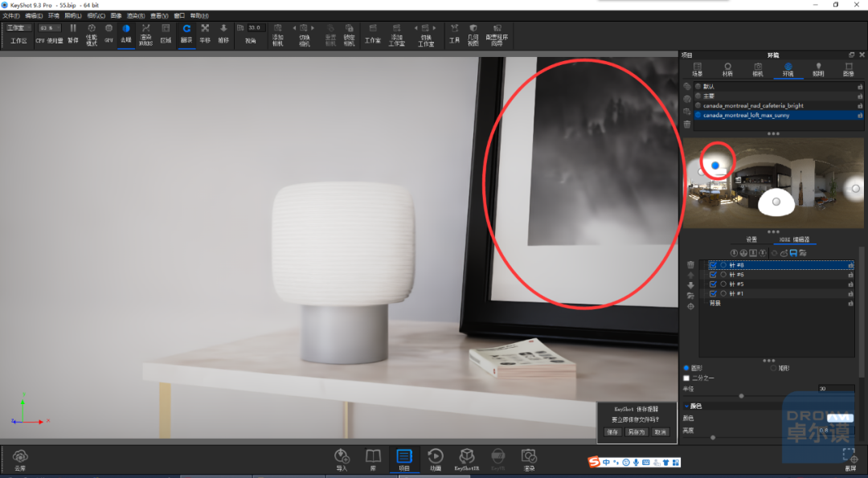This screenshot has height=478, width=868.
Task: Switch to the 场景 scene tab
Action: click(x=698, y=69)
